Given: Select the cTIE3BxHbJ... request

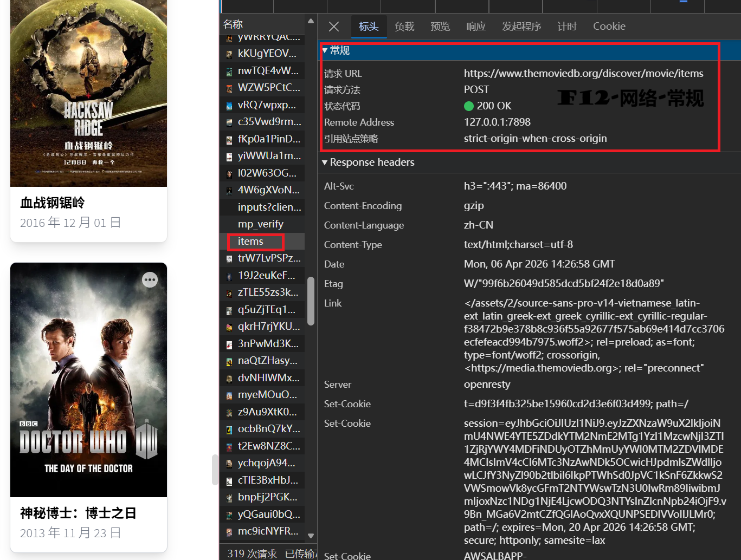Looking at the screenshot, I should 262,480.
